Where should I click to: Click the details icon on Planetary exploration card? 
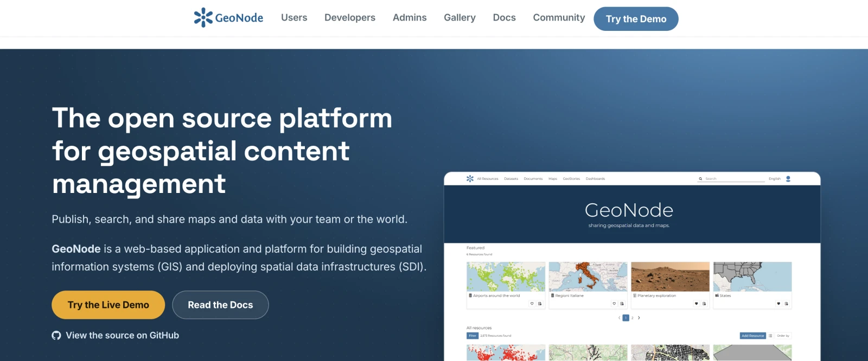coord(704,304)
